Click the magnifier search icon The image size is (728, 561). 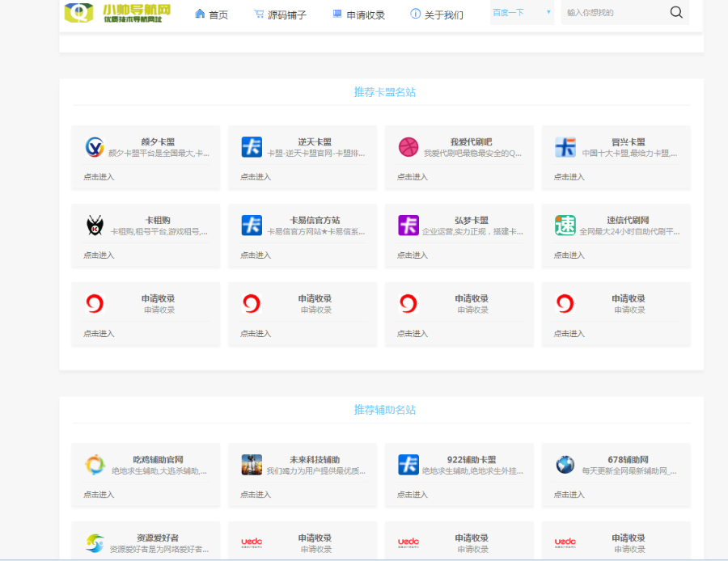click(676, 12)
